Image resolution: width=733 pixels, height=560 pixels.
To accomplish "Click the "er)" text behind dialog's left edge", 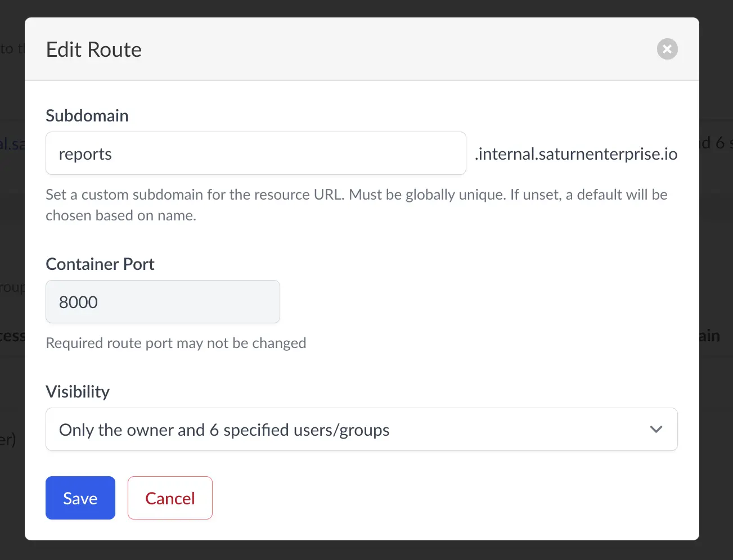I will (x=8, y=439).
